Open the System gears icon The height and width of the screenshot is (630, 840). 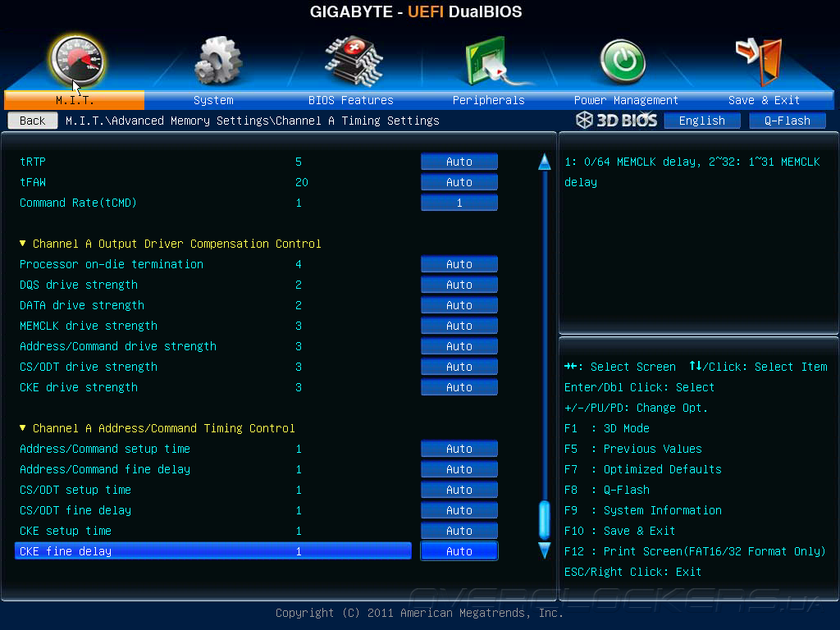click(x=217, y=61)
